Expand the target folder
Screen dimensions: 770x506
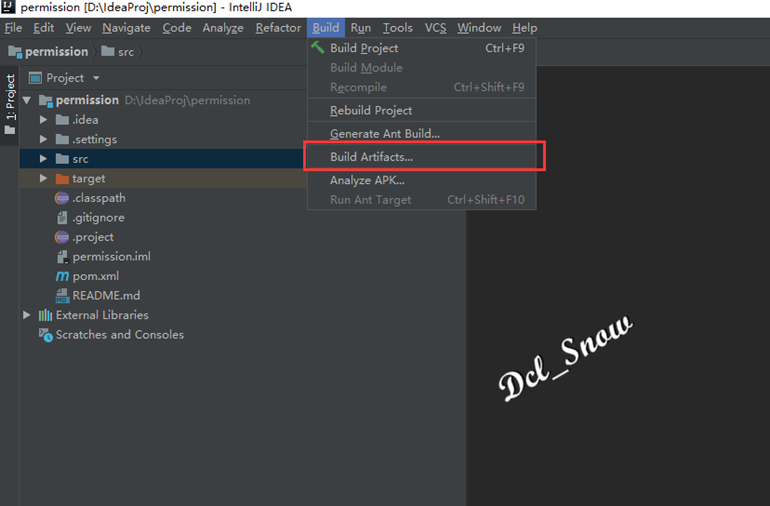coord(43,178)
